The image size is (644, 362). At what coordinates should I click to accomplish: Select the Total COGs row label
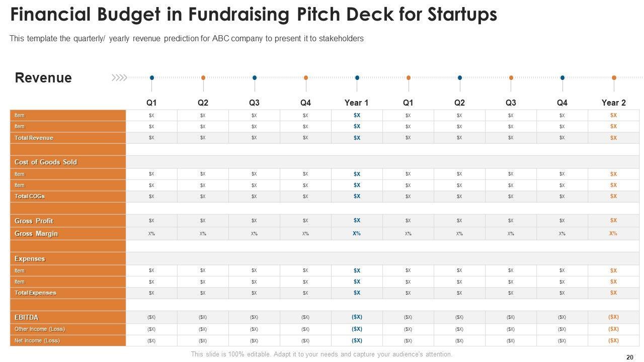pos(30,196)
